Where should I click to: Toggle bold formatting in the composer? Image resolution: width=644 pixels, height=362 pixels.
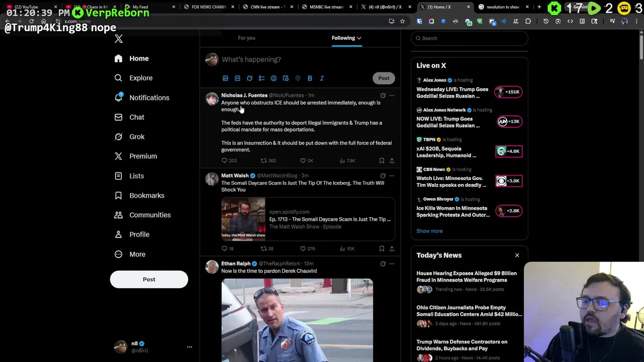pos(310,78)
